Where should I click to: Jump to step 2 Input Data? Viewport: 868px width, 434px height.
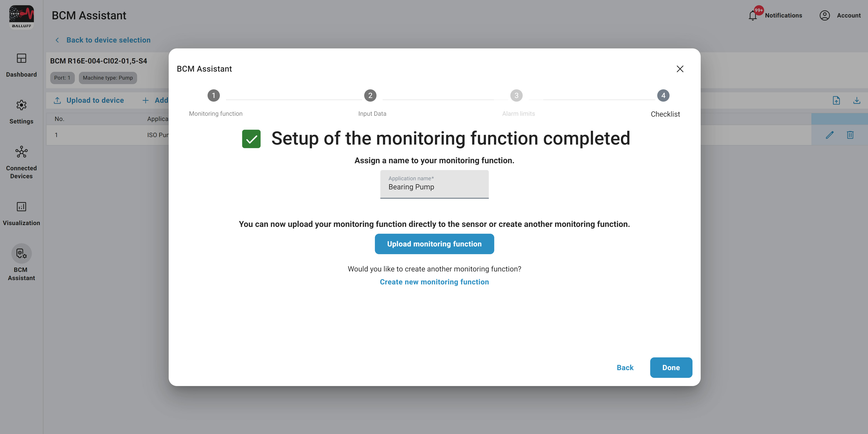pos(370,96)
